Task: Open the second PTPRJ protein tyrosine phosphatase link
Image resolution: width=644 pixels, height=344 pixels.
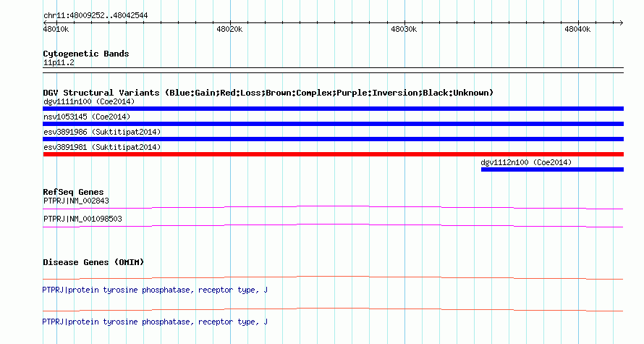Action: 155,322
